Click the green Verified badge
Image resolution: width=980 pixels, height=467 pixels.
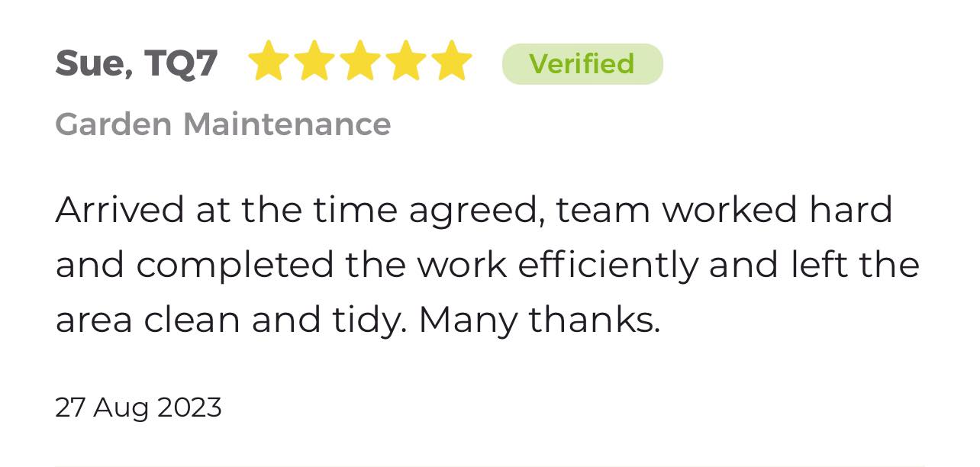pos(582,63)
